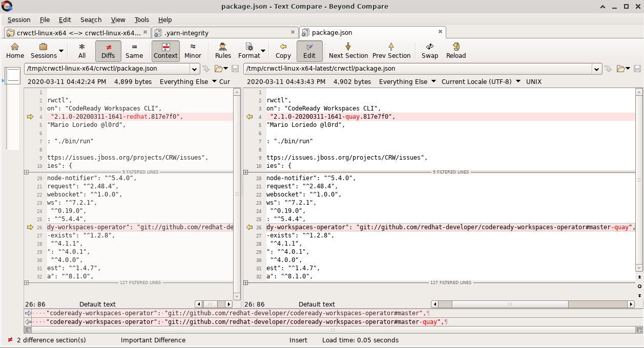
Task: Open the Search menu
Action: [91, 19]
